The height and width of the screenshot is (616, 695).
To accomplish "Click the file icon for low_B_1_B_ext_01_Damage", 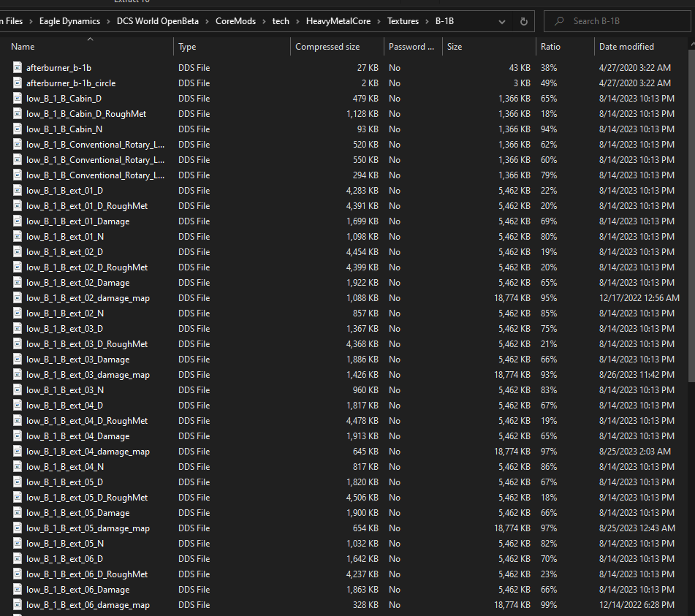I will pos(18,221).
